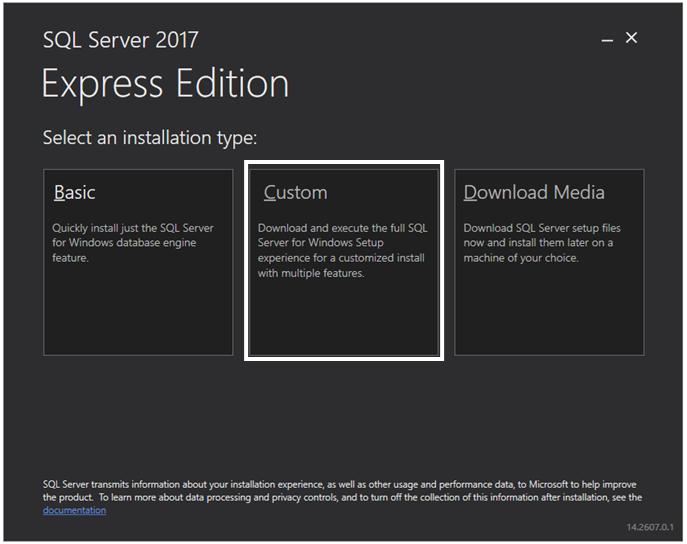Click the Basic tile description about database engine
Screen dimensions: 687x544
[133, 243]
